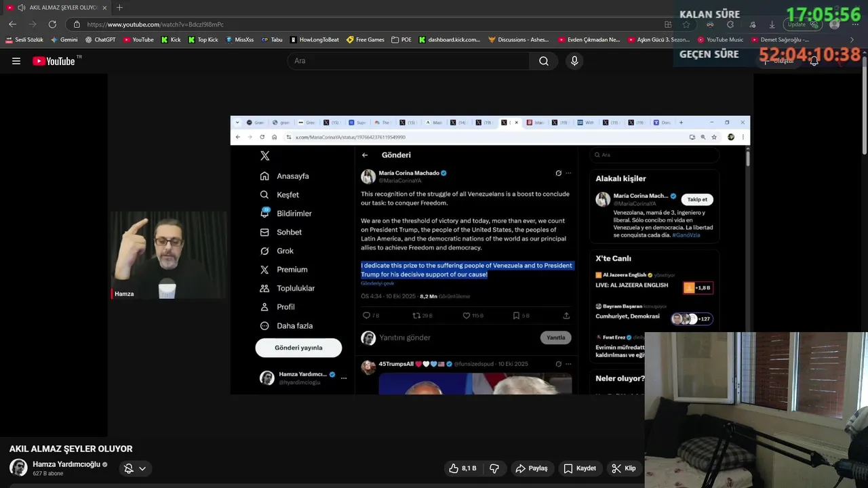
Task: Share the video via Paylaş
Action: tap(532, 468)
